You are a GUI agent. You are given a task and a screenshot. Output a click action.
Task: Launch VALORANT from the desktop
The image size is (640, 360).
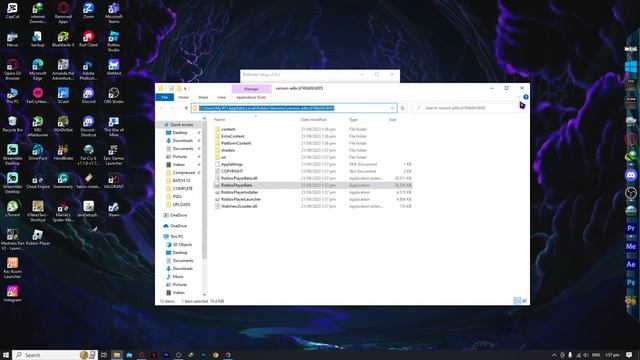click(x=113, y=180)
